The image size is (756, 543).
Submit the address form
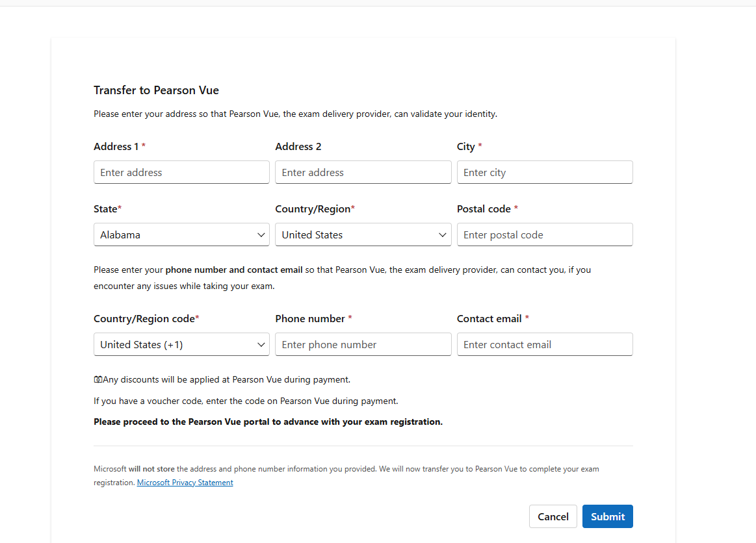pyautogui.click(x=608, y=516)
